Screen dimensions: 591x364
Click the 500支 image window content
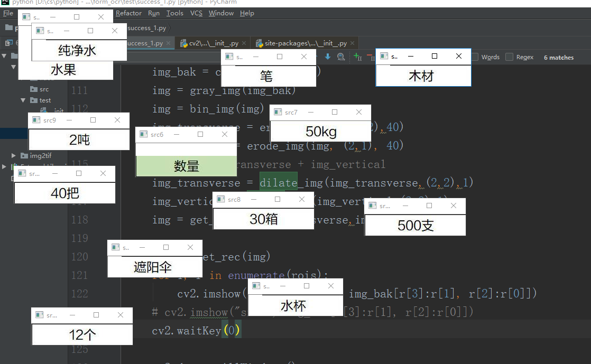coord(415,226)
